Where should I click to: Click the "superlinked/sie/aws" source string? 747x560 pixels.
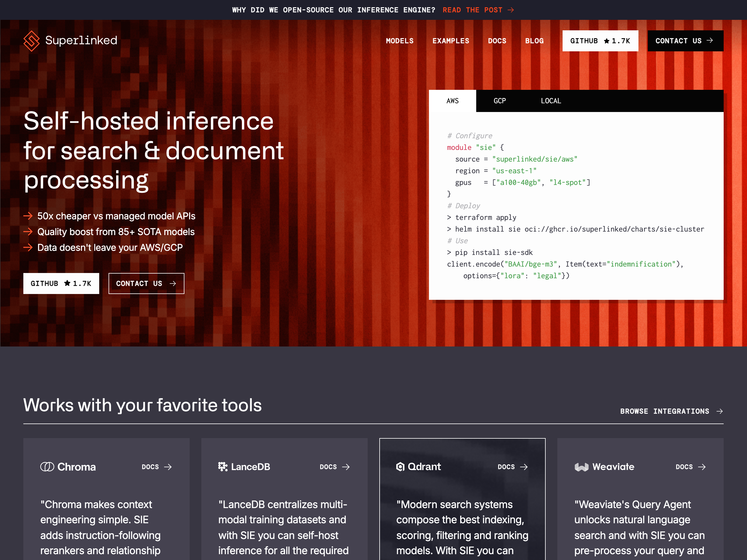535,159
